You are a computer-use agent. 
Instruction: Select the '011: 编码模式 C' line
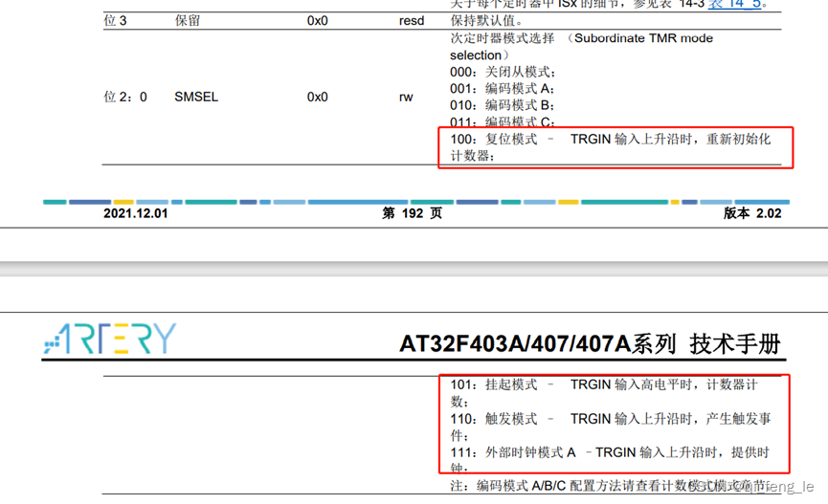pos(503,121)
